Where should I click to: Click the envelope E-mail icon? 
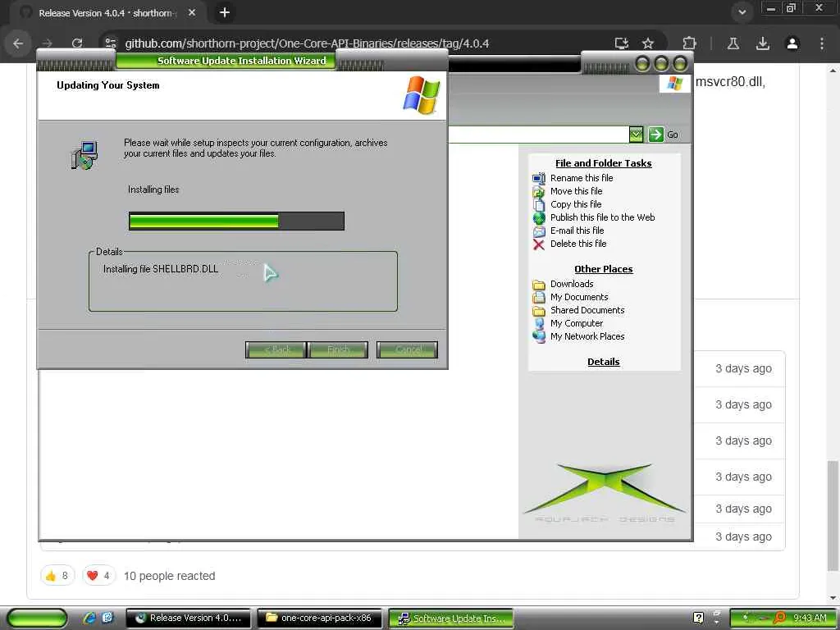tap(538, 231)
